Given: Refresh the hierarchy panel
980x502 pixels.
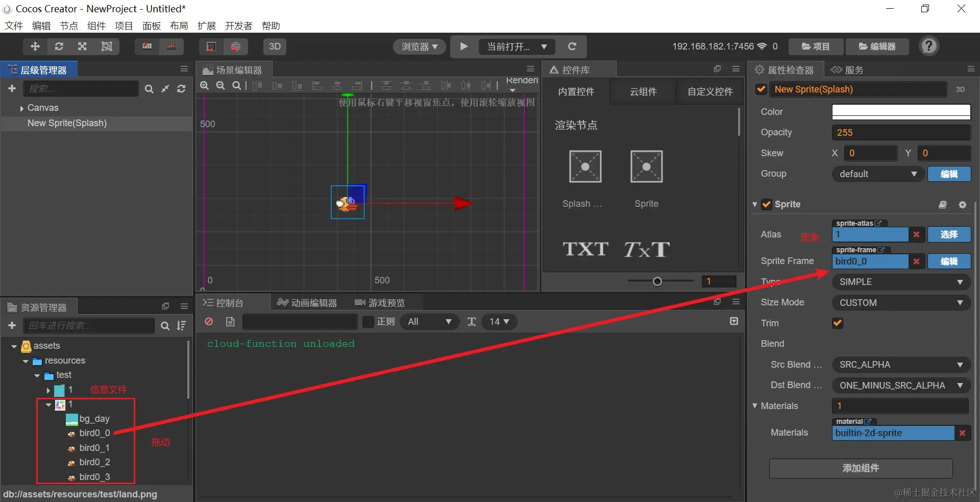Looking at the screenshot, I should (181, 89).
